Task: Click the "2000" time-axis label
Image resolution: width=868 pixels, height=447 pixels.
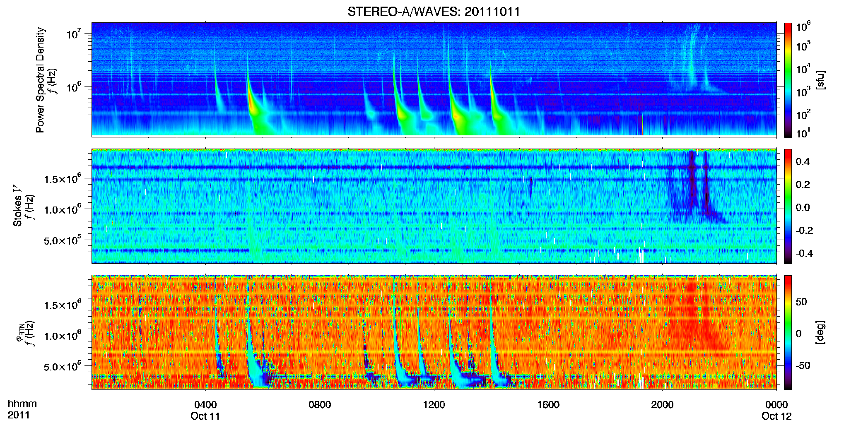Action: coord(662,404)
